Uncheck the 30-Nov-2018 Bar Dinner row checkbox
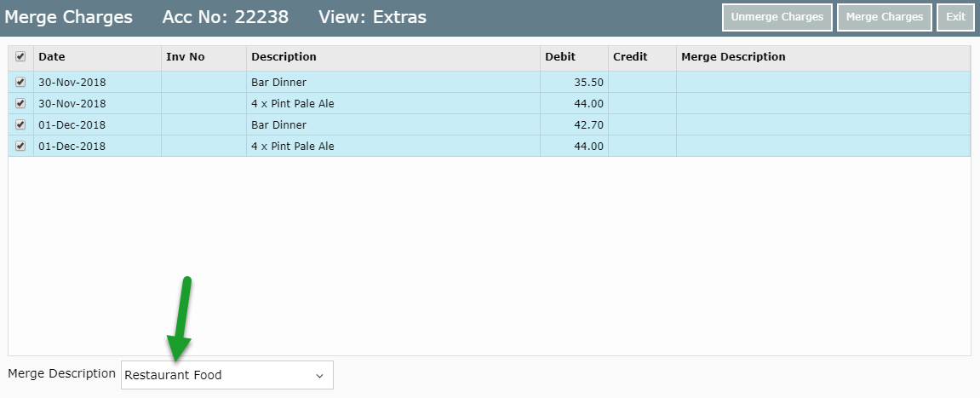 click(20, 82)
